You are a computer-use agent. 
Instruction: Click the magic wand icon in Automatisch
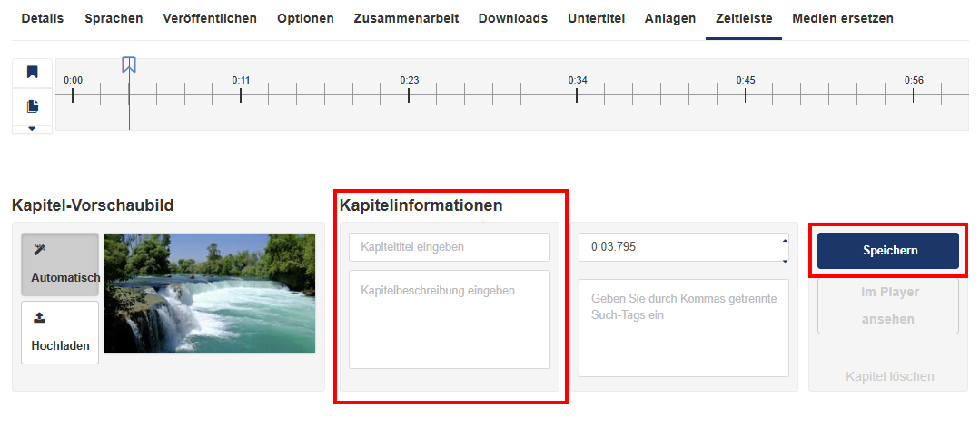[39, 250]
